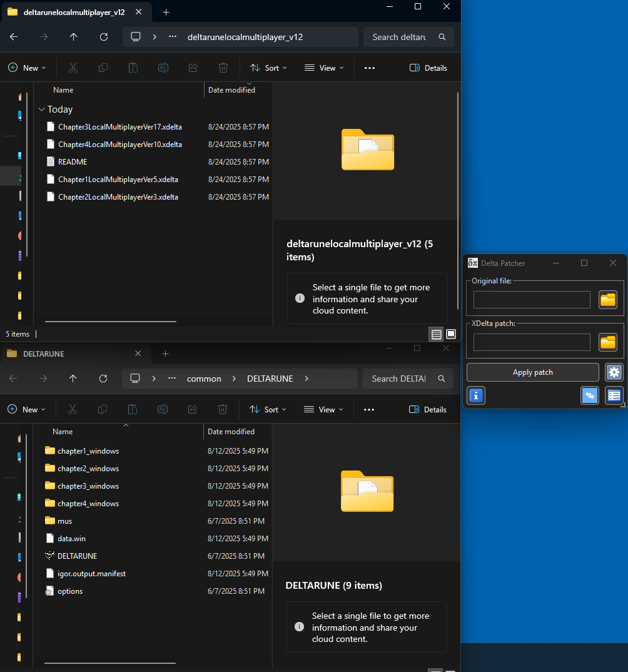The image size is (628, 672).
Task: Click Search box in top Explorer window
Action: 408,37
